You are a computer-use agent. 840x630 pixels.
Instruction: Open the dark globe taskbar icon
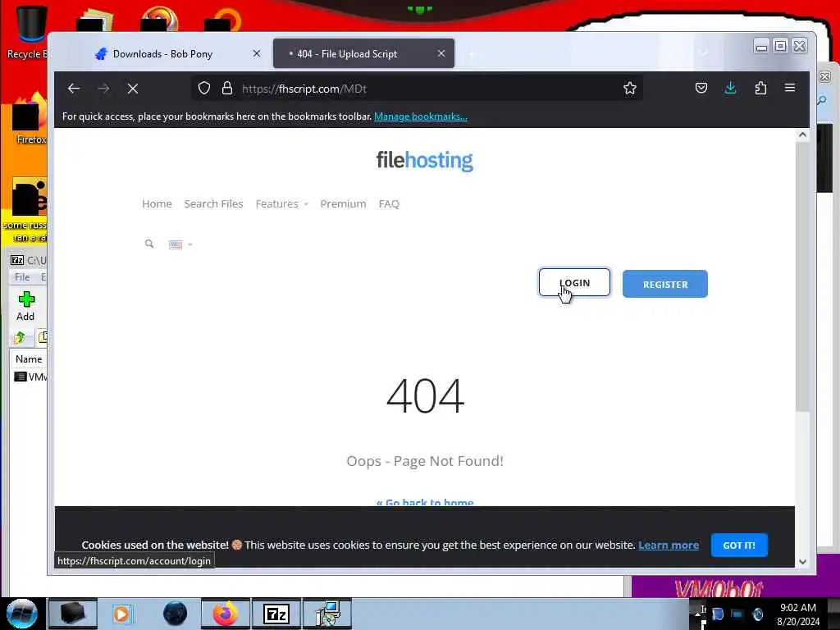tap(176, 614)
